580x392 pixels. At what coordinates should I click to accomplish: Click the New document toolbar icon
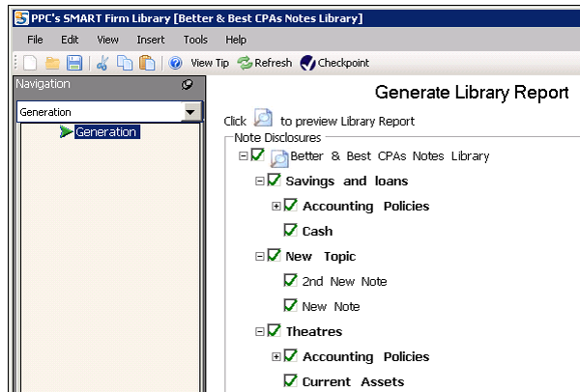[x=30, y=63]
